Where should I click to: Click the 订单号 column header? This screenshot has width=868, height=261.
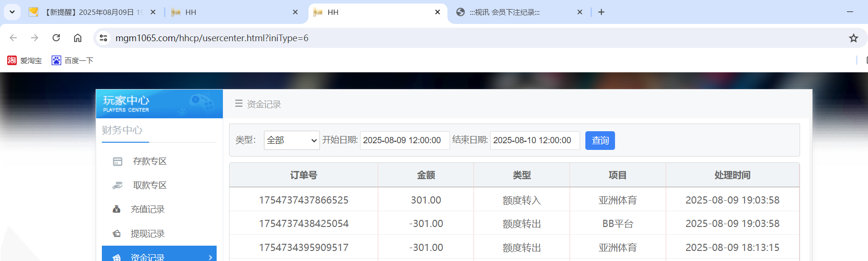(304, 175)
